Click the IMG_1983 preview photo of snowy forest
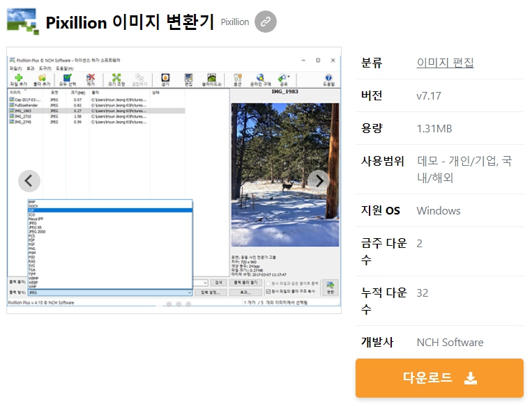This screenshot has height=406, width=532. click(x=285, y=175)
